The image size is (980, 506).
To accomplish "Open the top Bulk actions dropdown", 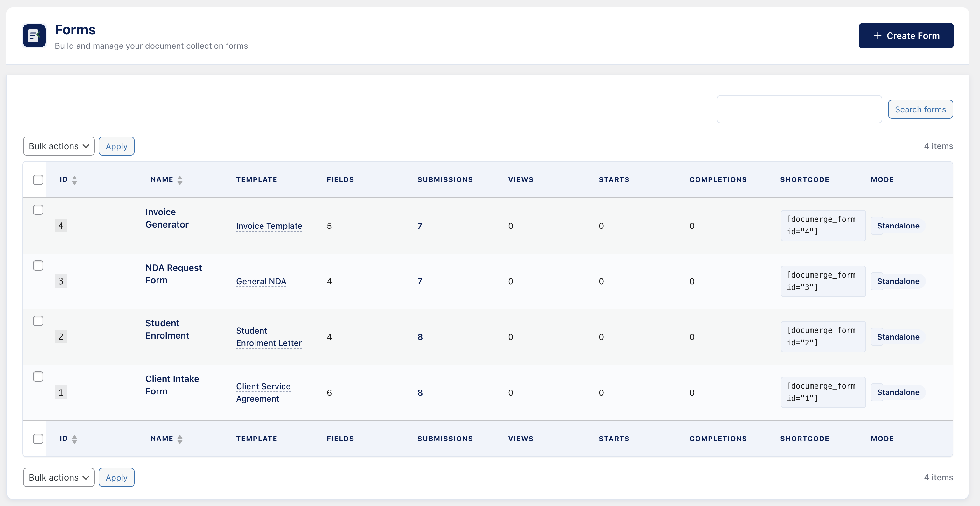I will (58, 146).
